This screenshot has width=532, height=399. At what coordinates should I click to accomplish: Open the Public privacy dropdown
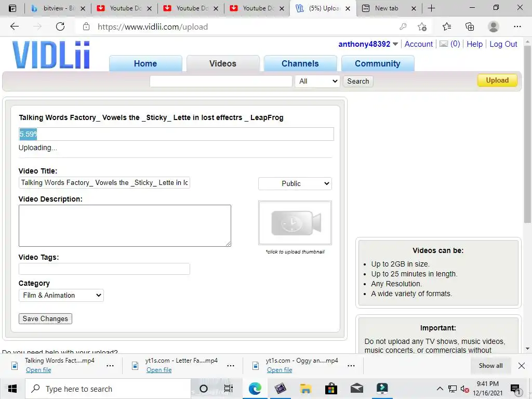pyautogui.click(x=295, y=183)
